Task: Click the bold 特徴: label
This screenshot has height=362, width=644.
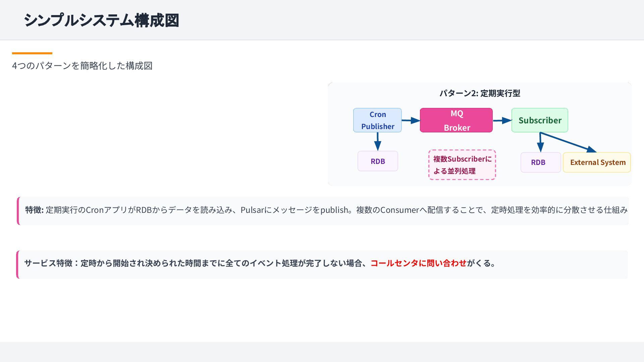Action: tap(34, 210)
